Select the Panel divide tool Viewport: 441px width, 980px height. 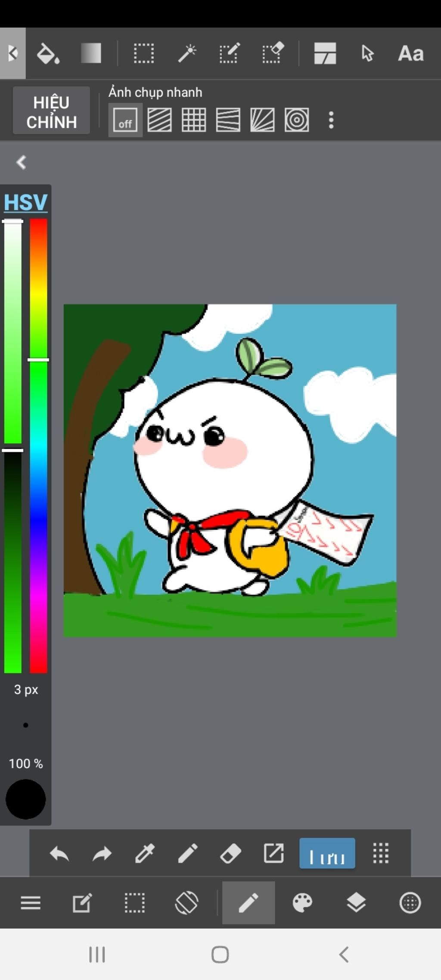pos(325,53)
